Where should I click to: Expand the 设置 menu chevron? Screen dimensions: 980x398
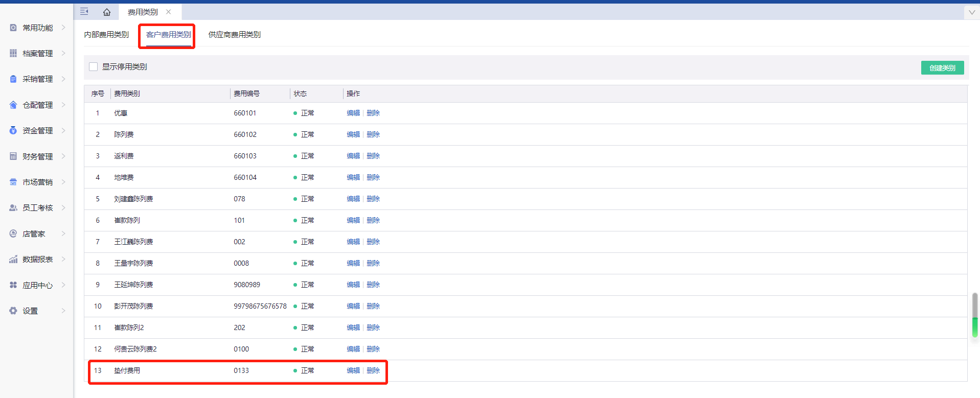pos(63,311)
